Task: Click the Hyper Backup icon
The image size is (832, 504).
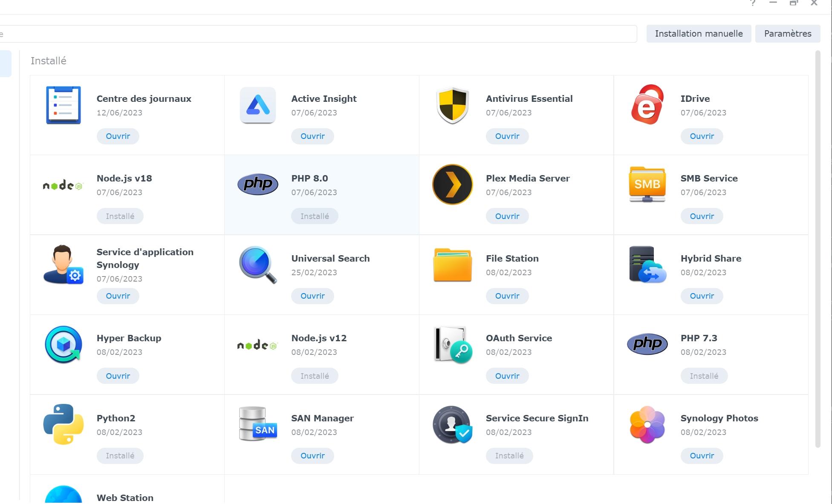Action: coord(63,344)
